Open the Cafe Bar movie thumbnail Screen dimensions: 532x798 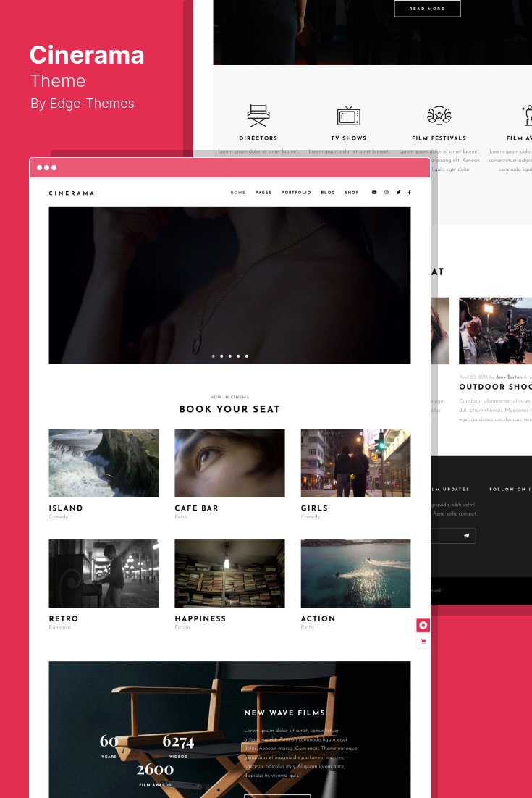tap(230, 463)
